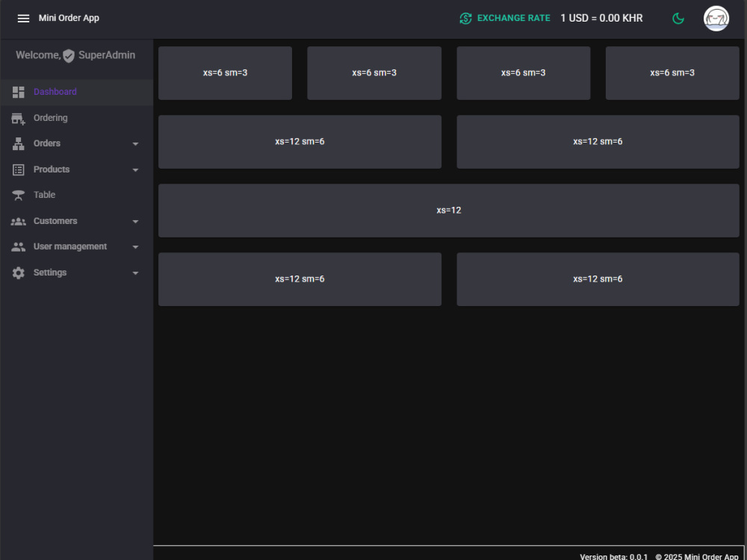The width and height of the screenshot is (747, 560).
Task: Click the Customers group icon
Action: (x=18, y=222)
